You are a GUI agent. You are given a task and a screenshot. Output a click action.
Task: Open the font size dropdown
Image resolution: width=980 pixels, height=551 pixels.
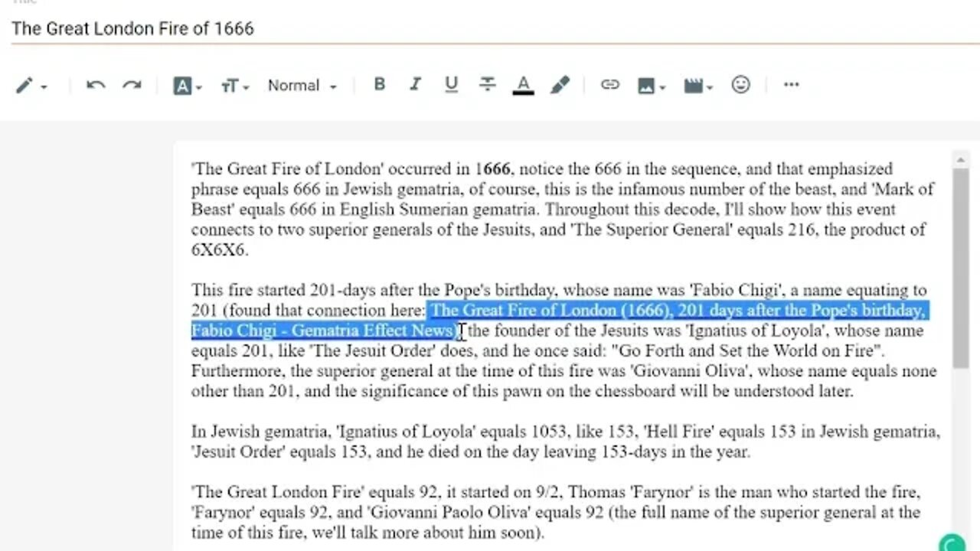click(234, 86)
